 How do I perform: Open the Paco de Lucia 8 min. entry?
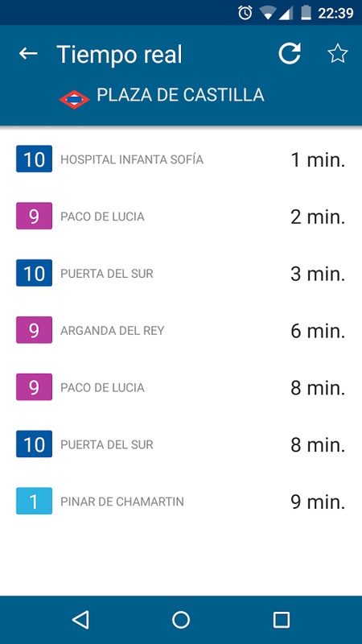click(181, 387)
